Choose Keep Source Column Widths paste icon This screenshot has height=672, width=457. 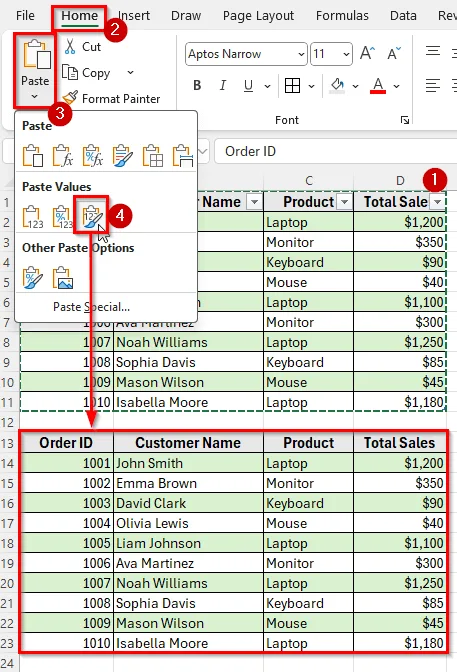(x=183, y=155)
